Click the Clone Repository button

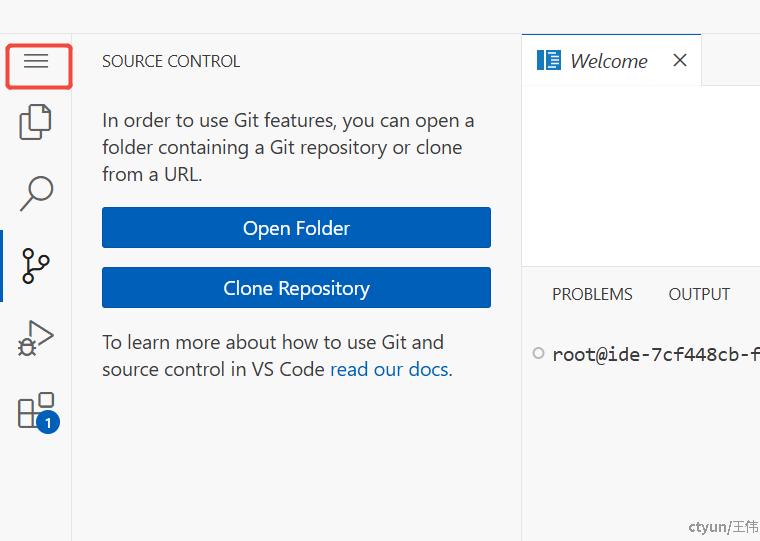coord(296,287)
